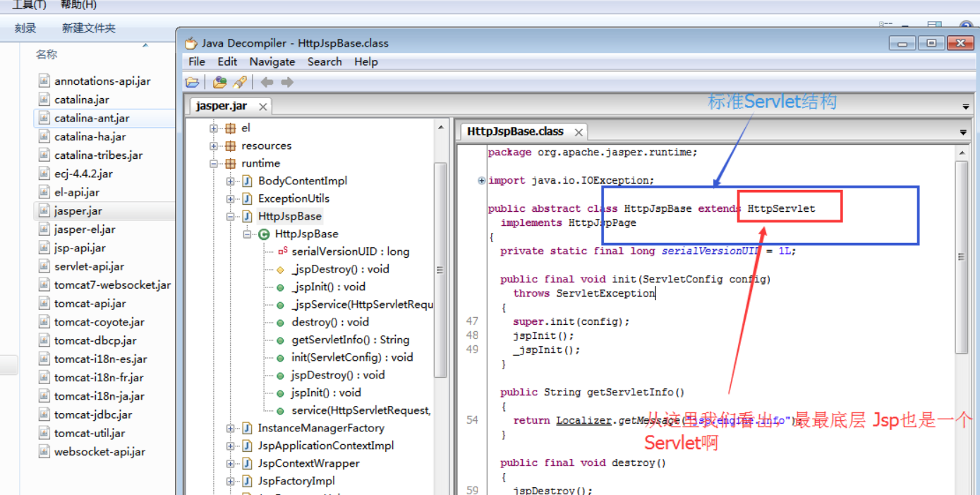The height and width of the screenshot is (495, 980).
Task: Select the destroy() : void method
Action: (x=330, y=322)
